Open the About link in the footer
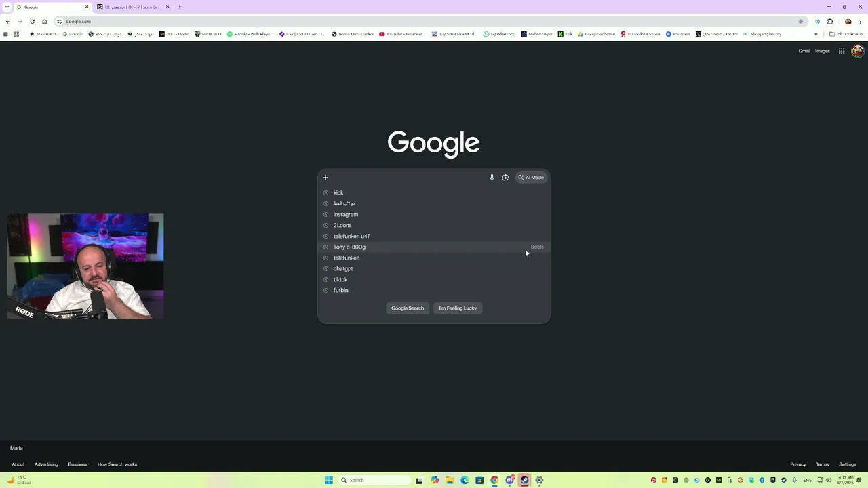This screenshot has width=868, height=488. click(18, 464)
